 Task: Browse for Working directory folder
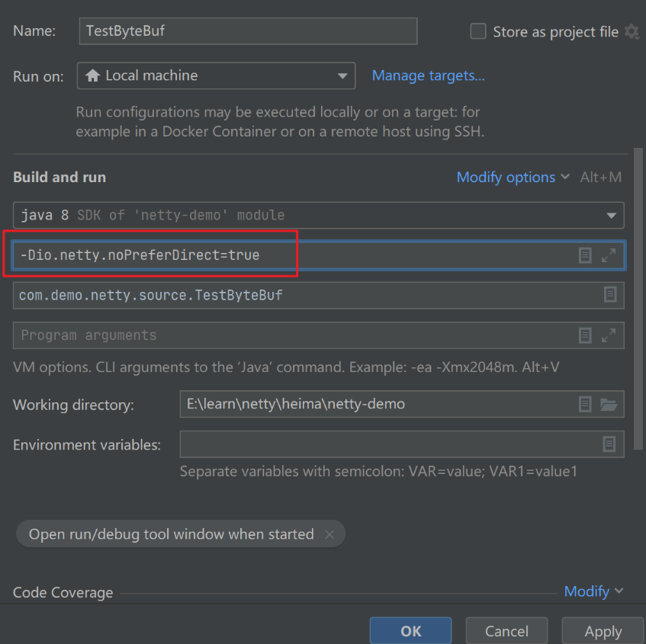(x=609, y=404)
